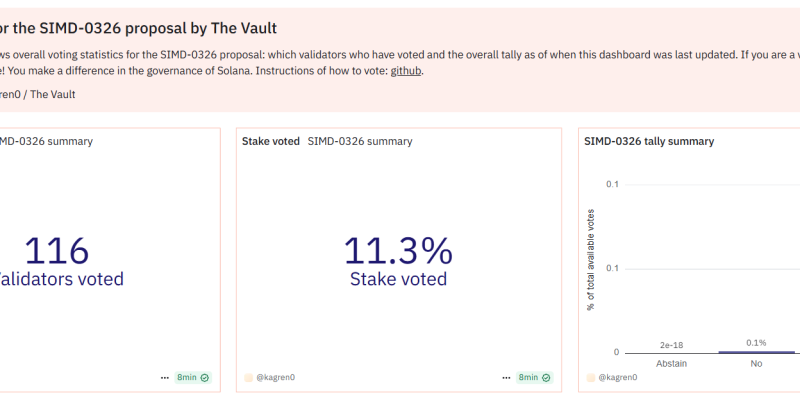Click the 0.1% value label above No bar
The width and height of the screenshot is (800, 400).
(756, 343)
